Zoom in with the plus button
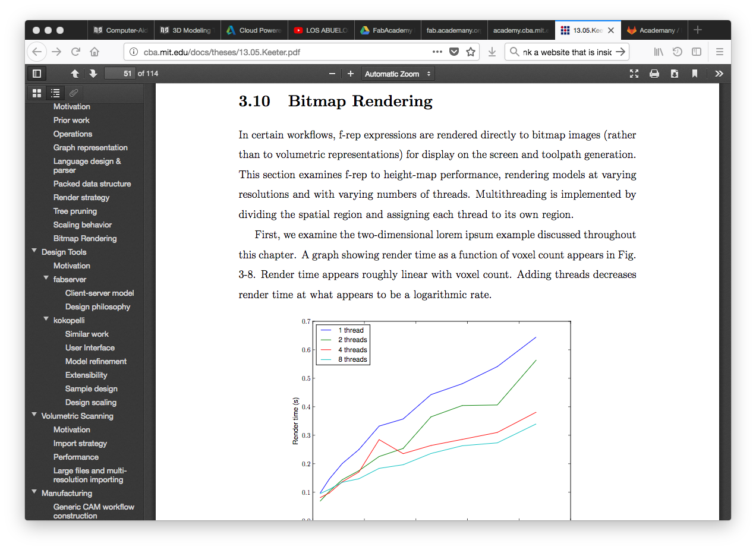Screen dimensions: 756x550 coord(351,74)
